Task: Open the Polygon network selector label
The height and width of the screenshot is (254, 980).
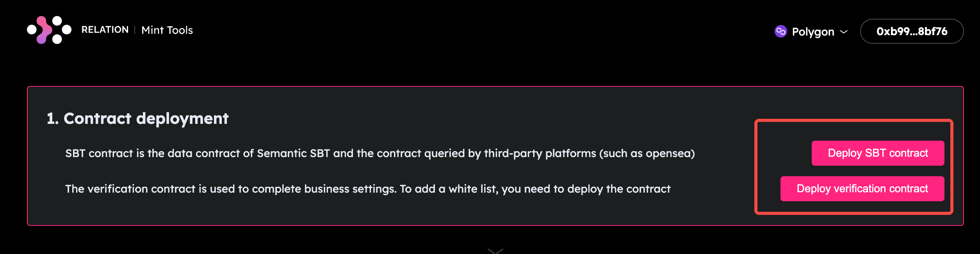Action: [813, 32]
